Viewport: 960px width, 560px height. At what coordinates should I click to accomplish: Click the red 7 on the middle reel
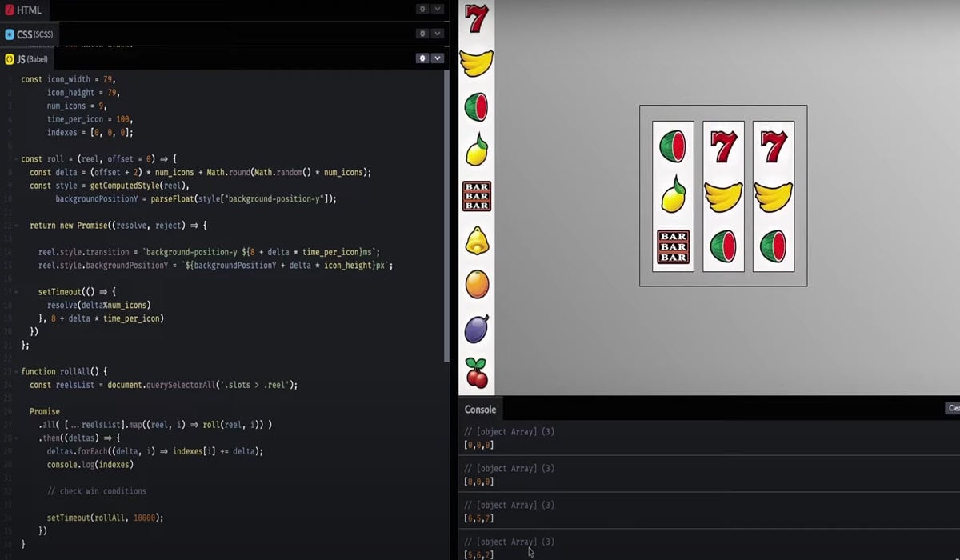point(723,146)
